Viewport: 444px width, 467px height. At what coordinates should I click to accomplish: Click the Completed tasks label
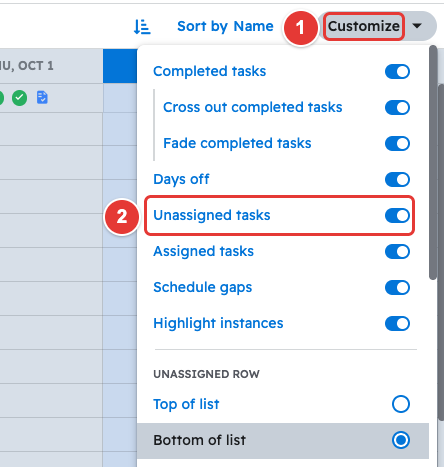[209, 71]
